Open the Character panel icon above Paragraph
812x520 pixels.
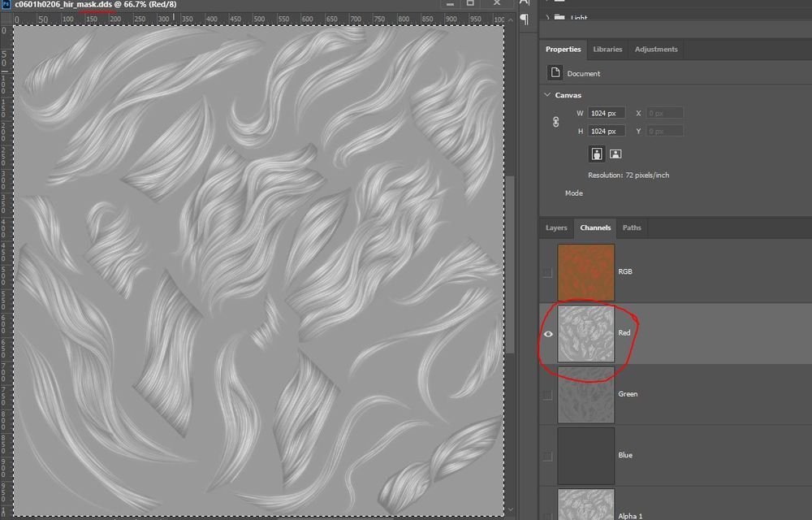point(525,4)
